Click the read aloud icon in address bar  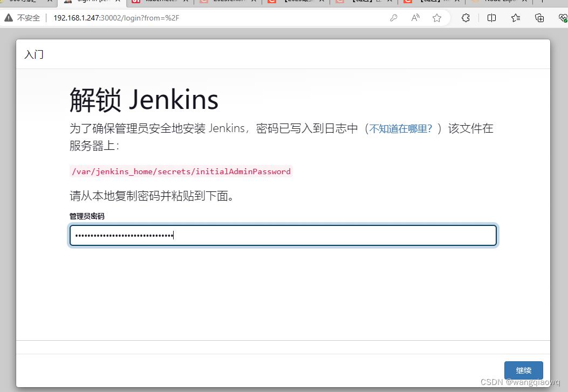pyautogui.click(x=415, y=18)
